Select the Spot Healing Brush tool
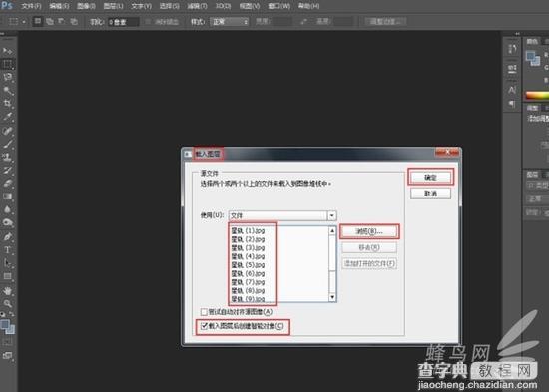Screen dimensions: 549x392 7,131
